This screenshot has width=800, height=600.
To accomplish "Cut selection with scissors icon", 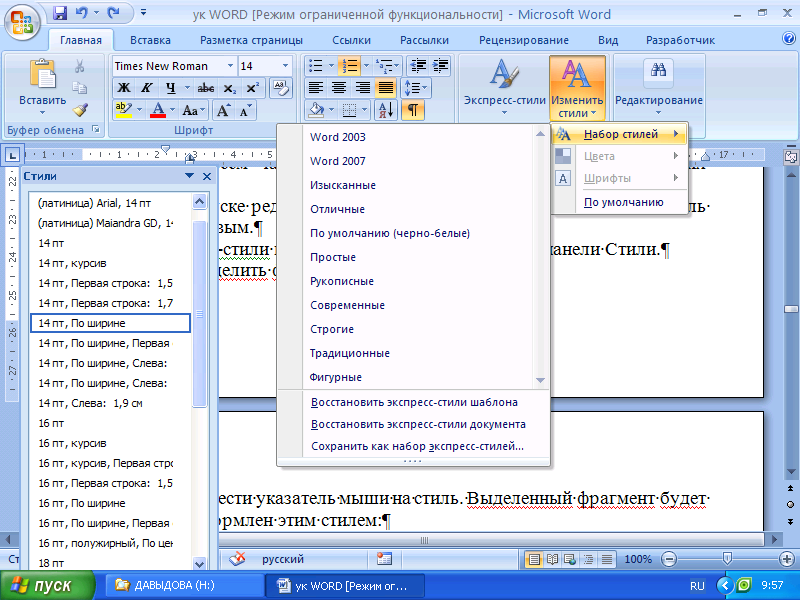I will (x=80, y=66).
